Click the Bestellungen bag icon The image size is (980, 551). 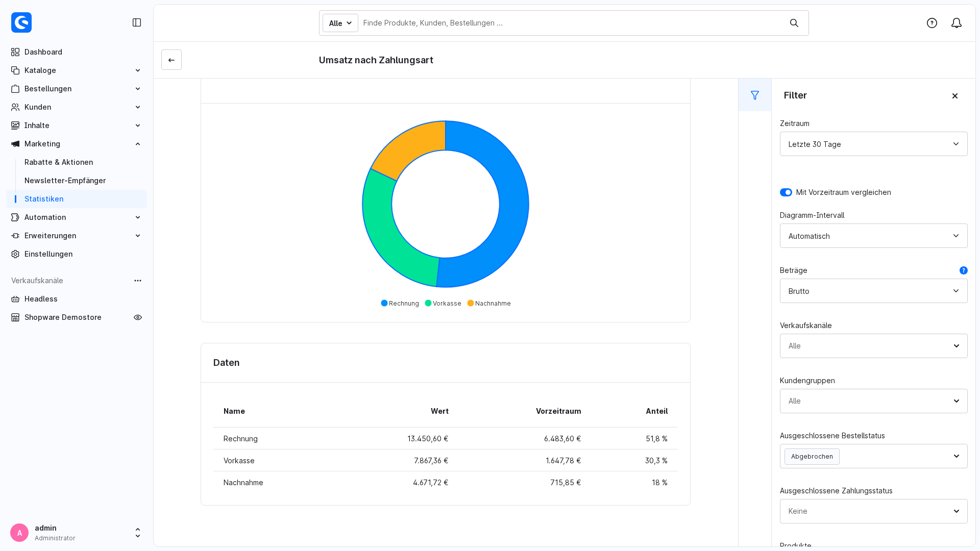pyautogui.click(x=15, y=89)
